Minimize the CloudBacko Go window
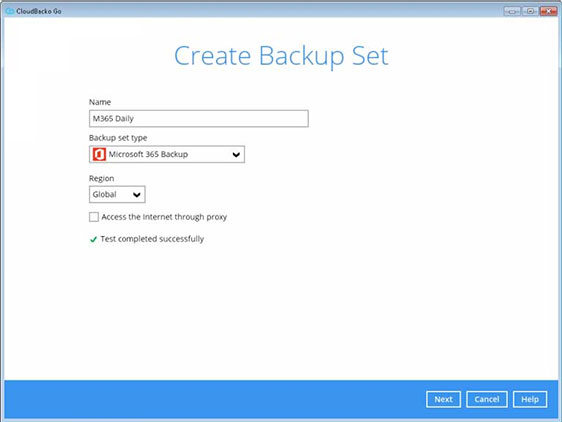The width and height of the screenshot is (562, 422). point(512,11)
